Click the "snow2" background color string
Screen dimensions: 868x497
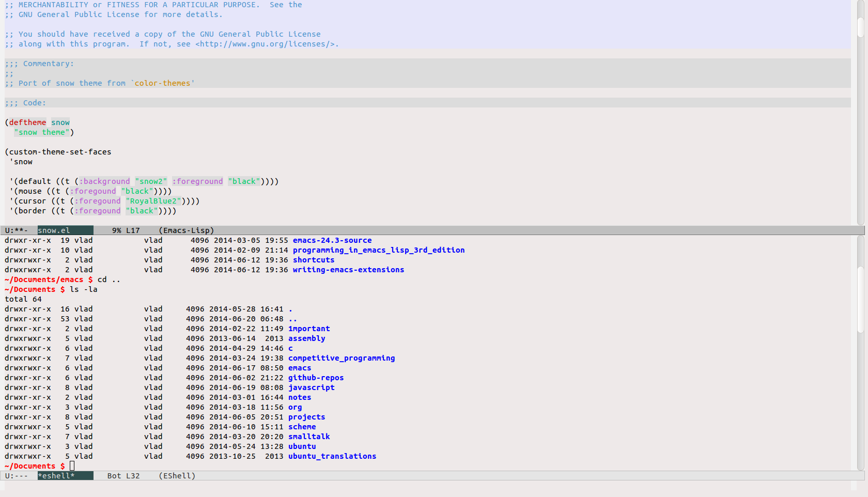151,181
